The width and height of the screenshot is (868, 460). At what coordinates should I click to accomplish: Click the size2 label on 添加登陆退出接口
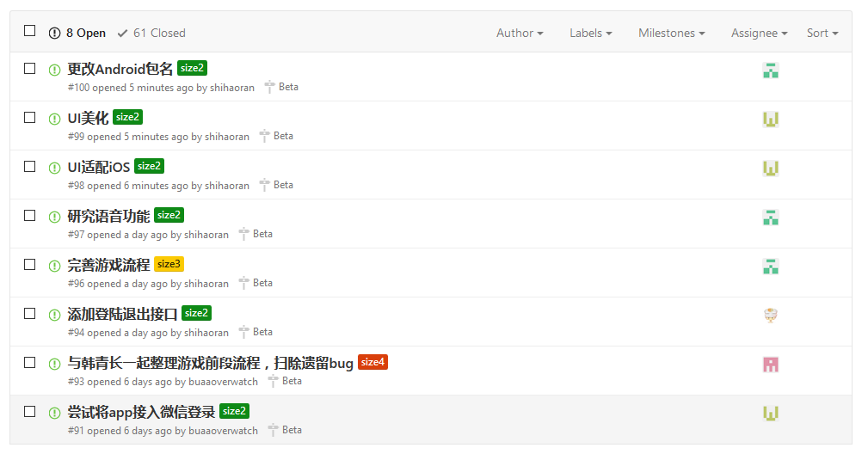pos(196,313)
